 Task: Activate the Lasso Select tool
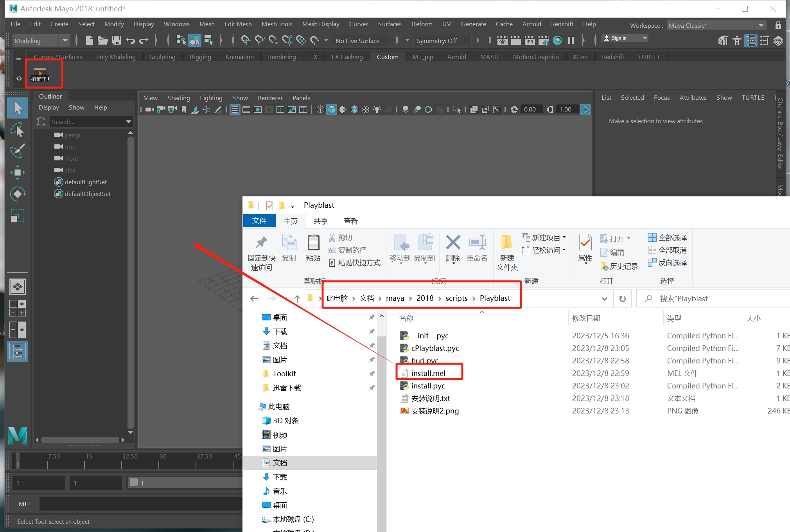pos(18,129)
